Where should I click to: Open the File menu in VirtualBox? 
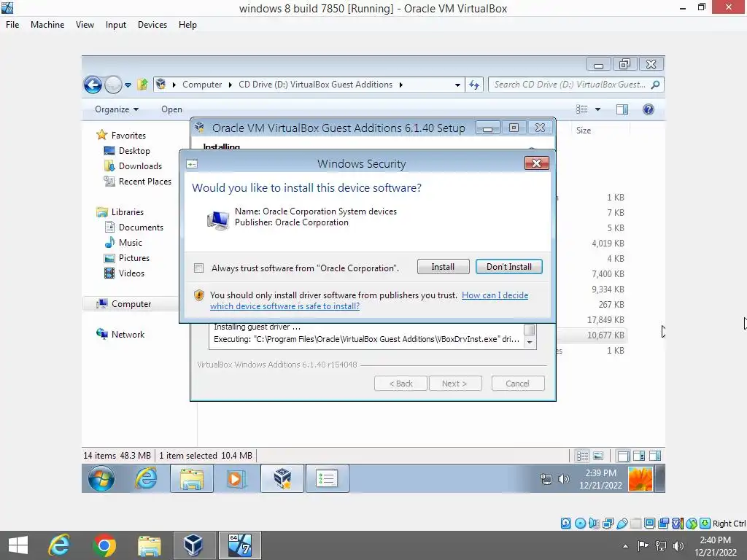(12, 25)
